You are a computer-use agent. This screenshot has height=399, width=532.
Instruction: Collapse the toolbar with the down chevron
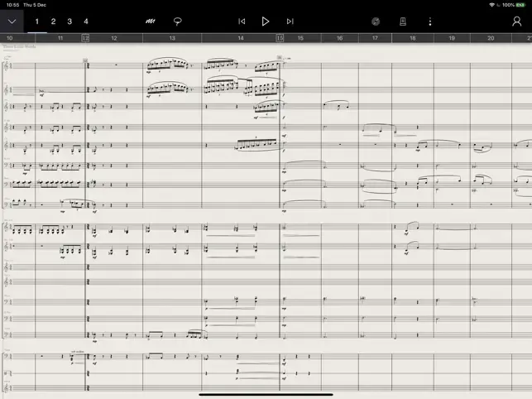pos(12,22)
